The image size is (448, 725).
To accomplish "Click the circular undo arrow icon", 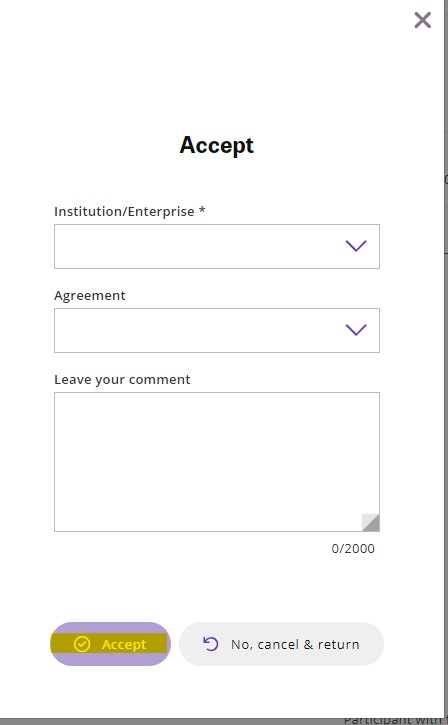I will coord(210,644).
